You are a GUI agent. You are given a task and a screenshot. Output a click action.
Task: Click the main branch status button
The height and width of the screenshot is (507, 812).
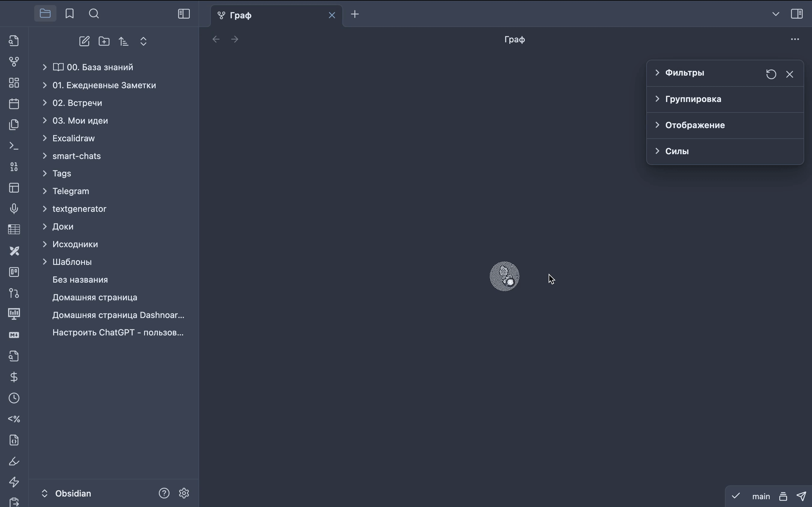[x=761, y=496]
